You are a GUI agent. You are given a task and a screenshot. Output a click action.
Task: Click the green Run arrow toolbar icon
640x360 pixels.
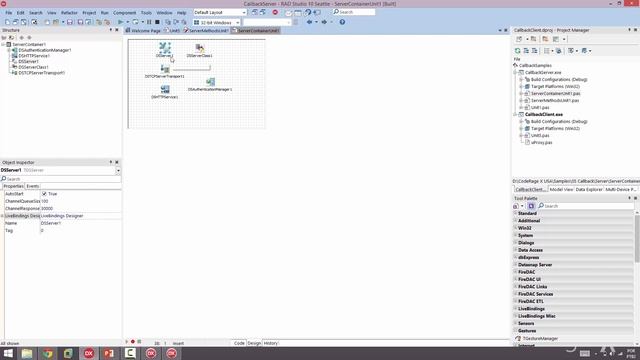pos(120,22)
